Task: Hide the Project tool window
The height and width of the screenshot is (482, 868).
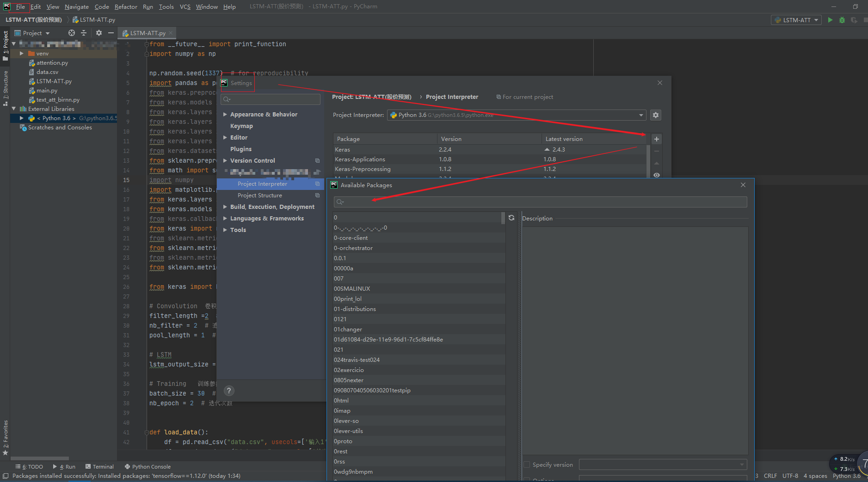Action: click(x=111, y=33)
